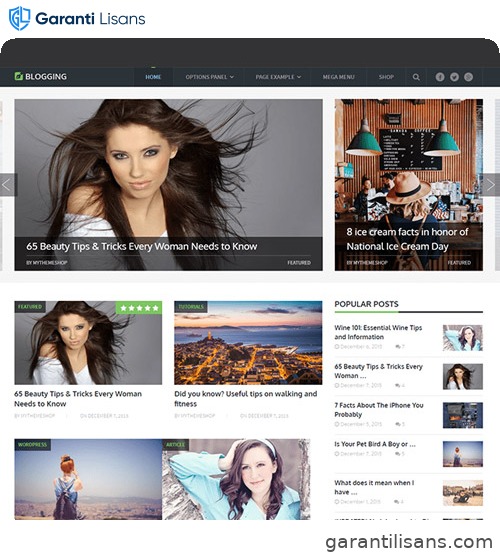Open 8 ice cream facts slide headline

[407, 239]
